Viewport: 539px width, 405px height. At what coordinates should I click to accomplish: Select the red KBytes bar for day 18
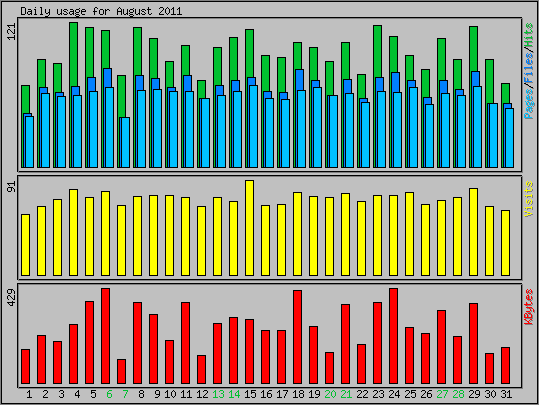tap(297, 337)
